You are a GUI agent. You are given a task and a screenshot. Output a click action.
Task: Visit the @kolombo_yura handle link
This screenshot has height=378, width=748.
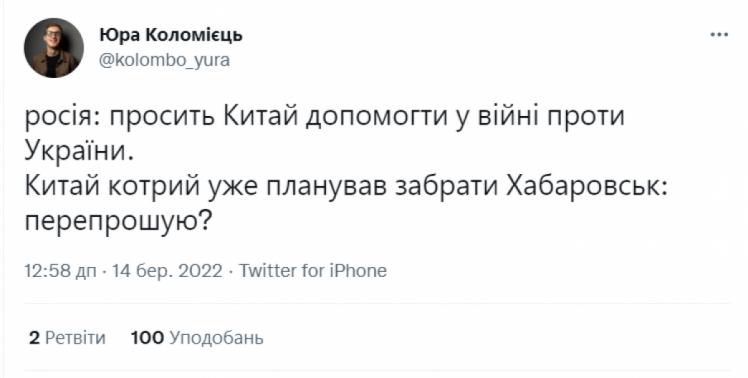165,60
